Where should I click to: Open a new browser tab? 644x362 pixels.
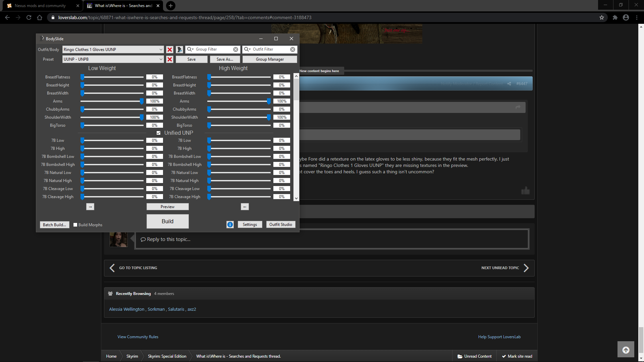pos(171,6)
